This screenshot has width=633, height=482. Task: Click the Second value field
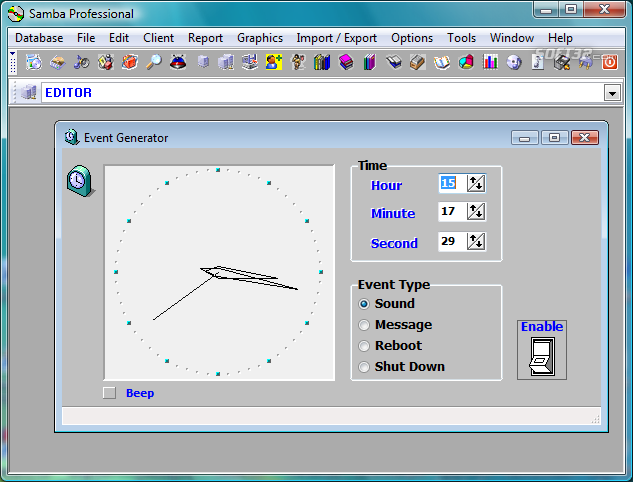click(452, 241)
